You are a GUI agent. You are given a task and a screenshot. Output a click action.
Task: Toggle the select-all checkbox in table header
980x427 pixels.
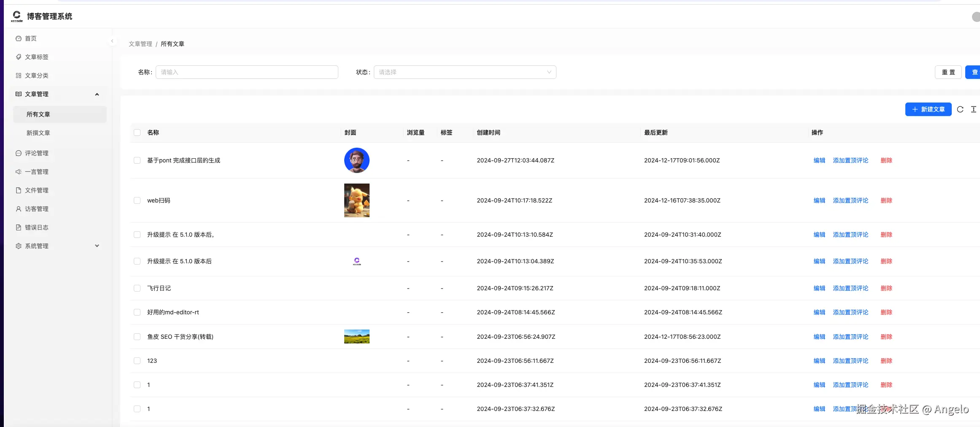137,132
